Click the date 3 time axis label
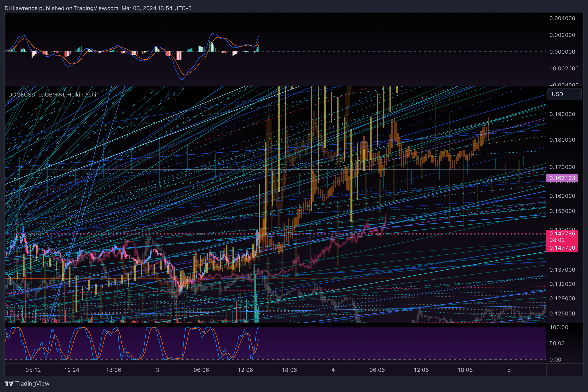This screenshot has height=392, width=588. pos(157,370)
